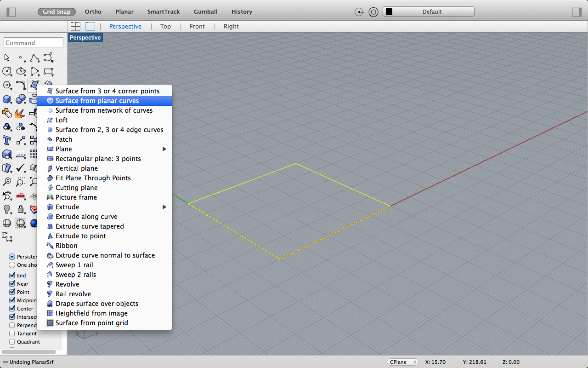
Task: Toggle the Grid Snap mode
Action: pos(57,11)
